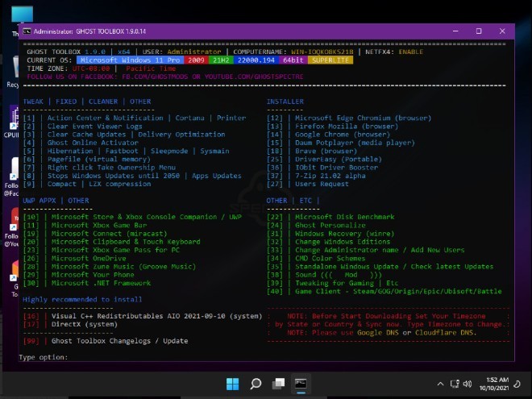Click the Ghost Toolbox console taskbar icon
Screen dimensions: 532x399
301,384
